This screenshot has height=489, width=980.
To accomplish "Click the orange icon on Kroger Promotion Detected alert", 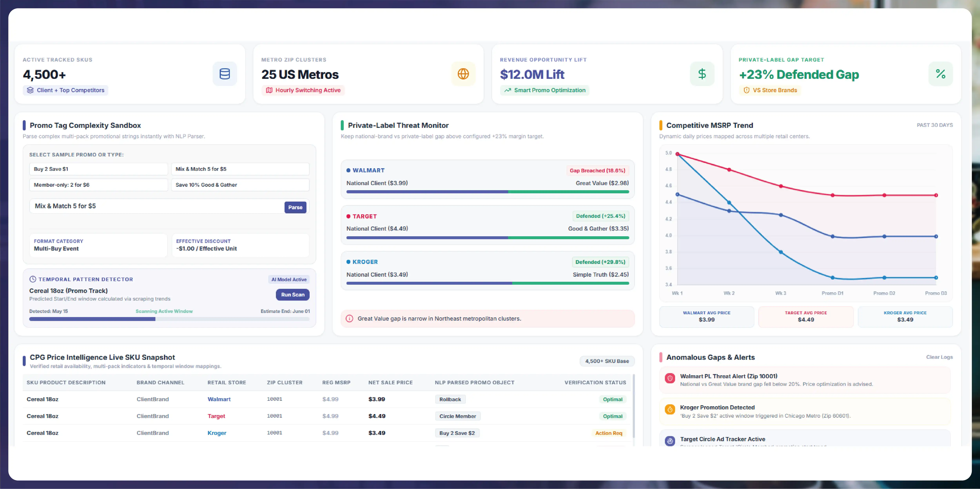I will coord(670,409).
